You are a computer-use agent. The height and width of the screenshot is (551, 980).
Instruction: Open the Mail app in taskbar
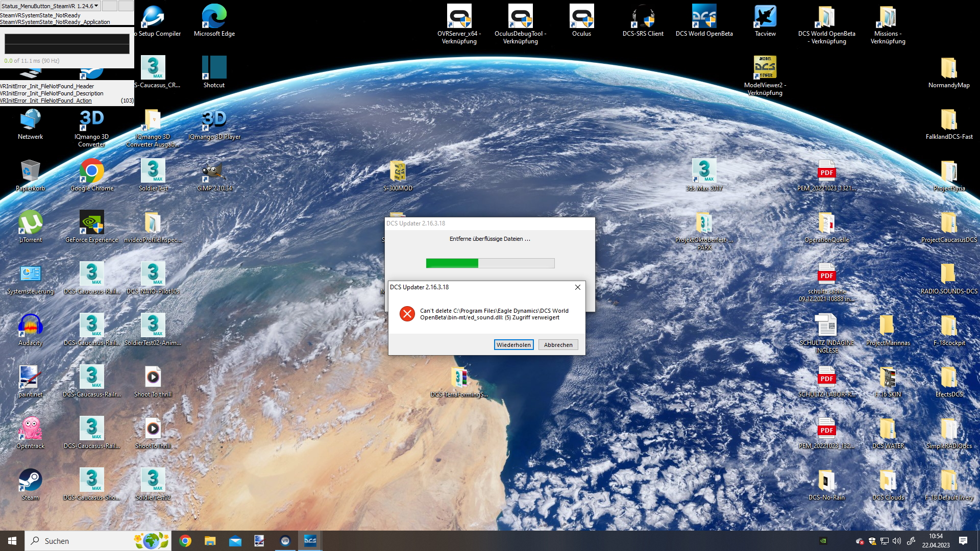[235, 541]
